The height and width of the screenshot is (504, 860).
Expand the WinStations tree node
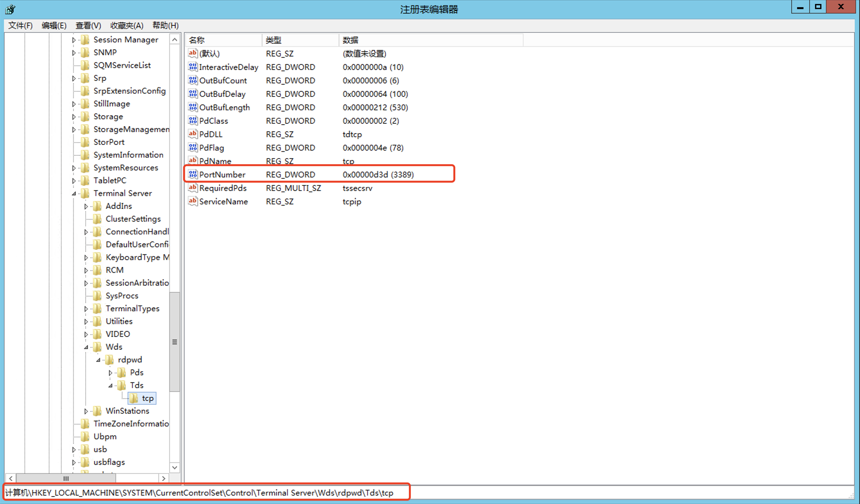86,411
